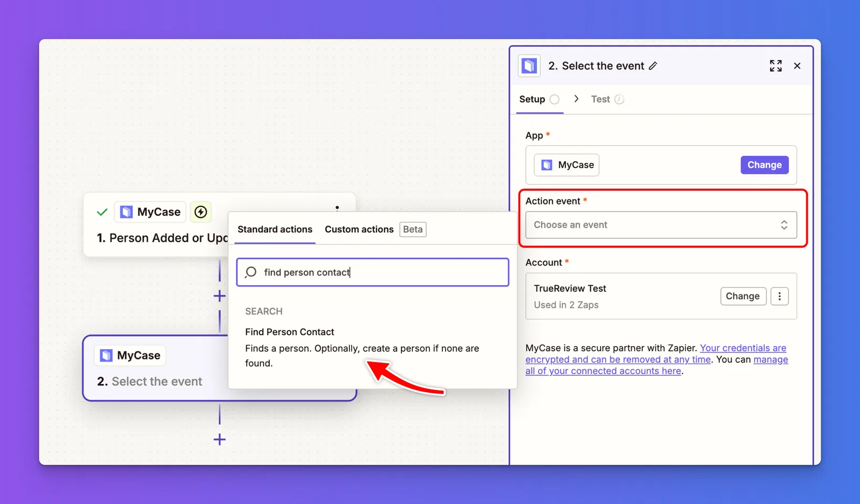Viewport: 860px width, 504px height.
Task: Click the pencil icon to rename the step
Action: (x=653, y=66)
